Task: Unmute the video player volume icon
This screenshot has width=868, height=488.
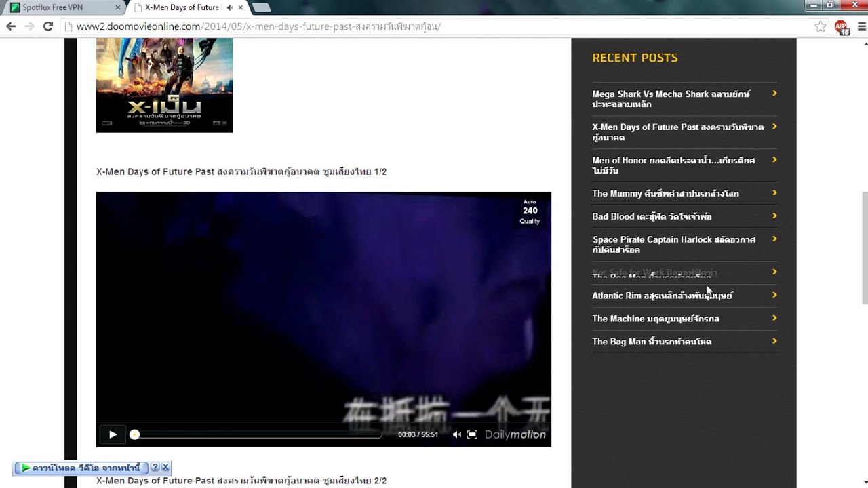Action: 456,434
